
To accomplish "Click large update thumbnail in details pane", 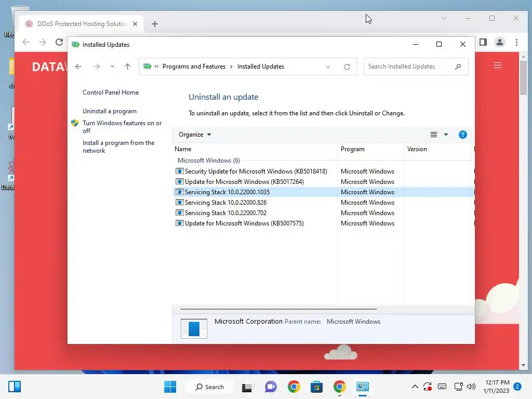I will click(x=194, y=328).
